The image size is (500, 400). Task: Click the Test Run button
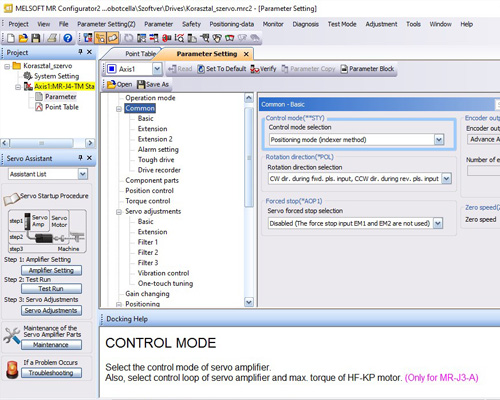click(51, 289)
